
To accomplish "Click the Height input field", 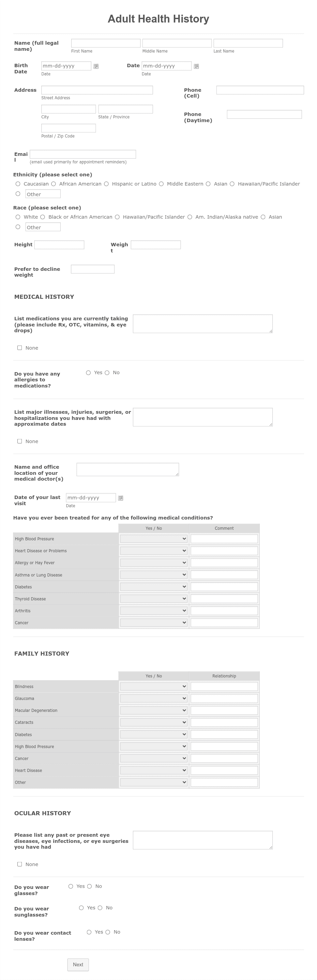I will coord(59,244).
